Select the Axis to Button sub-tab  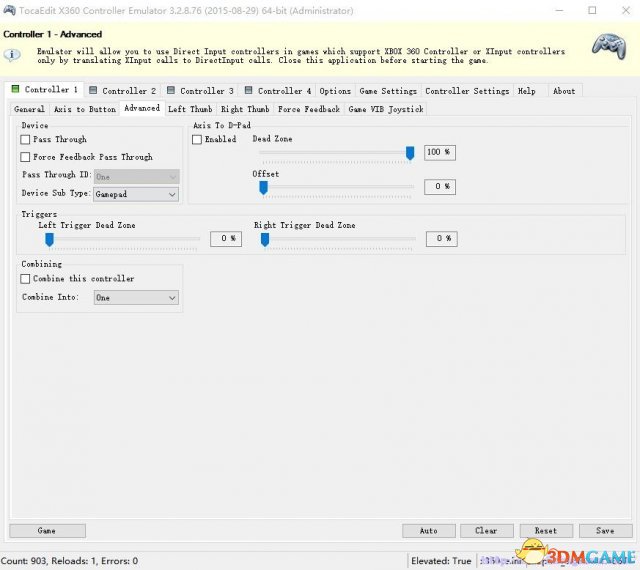tap(85, 109)
